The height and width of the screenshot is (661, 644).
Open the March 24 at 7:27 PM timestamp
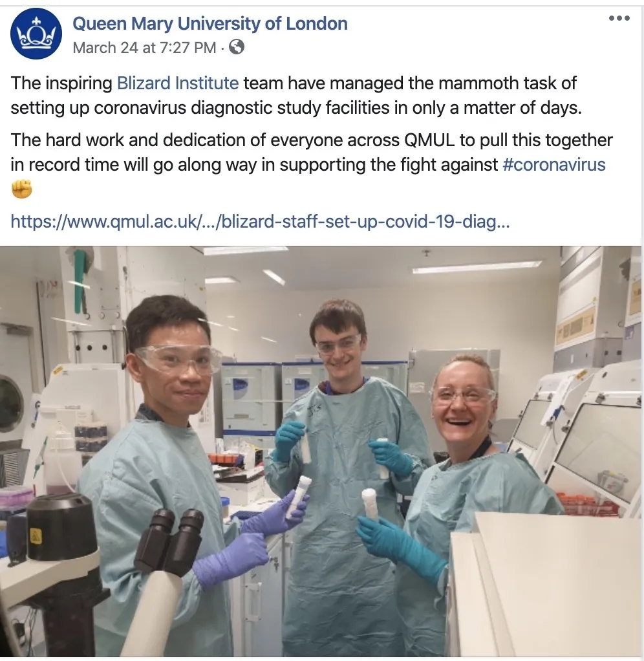[x=144, y=48]
